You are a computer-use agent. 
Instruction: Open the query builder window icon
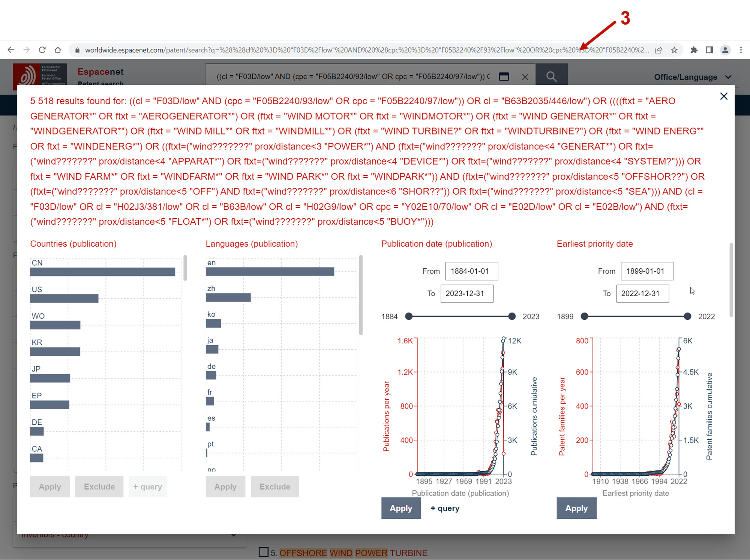tap(504, 76)
